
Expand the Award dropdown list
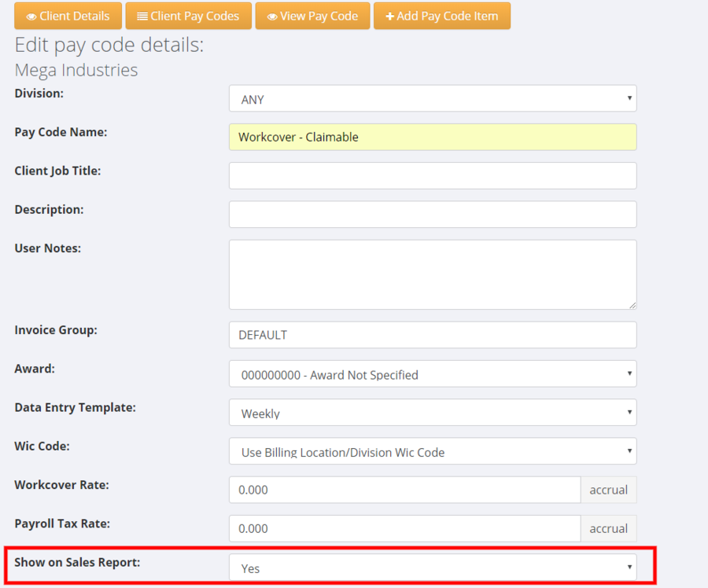coord(432,374)
